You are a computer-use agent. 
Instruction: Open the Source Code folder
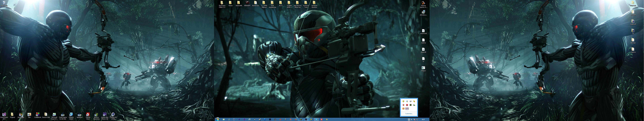pyautogui.click(x=46, y=115)
